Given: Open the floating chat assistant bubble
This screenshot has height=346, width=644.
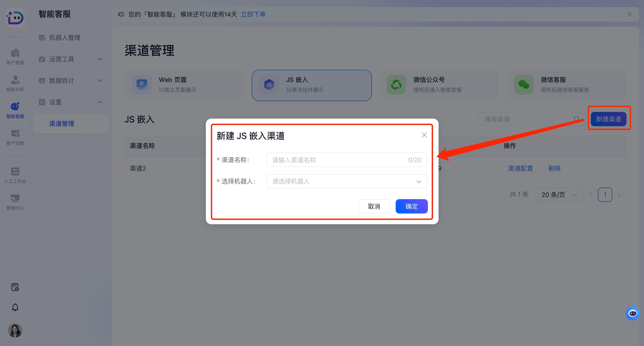Looking at the screenshot, I should pos(633,313).
